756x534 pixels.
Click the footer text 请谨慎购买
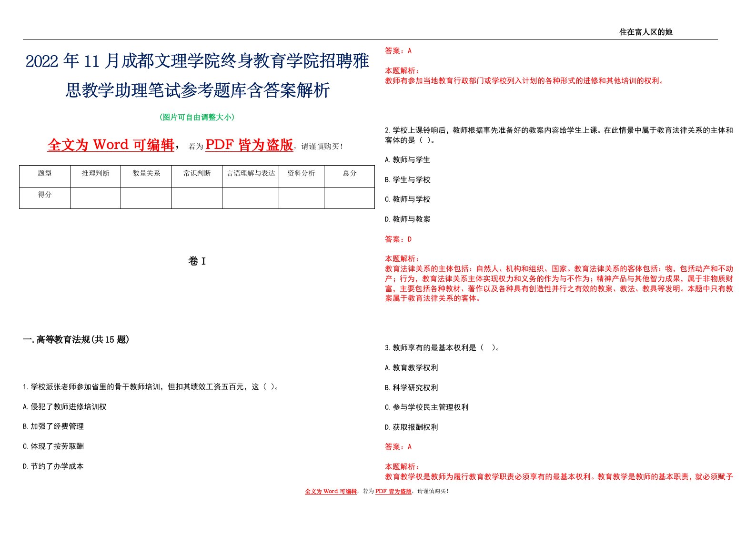[433, 491]
